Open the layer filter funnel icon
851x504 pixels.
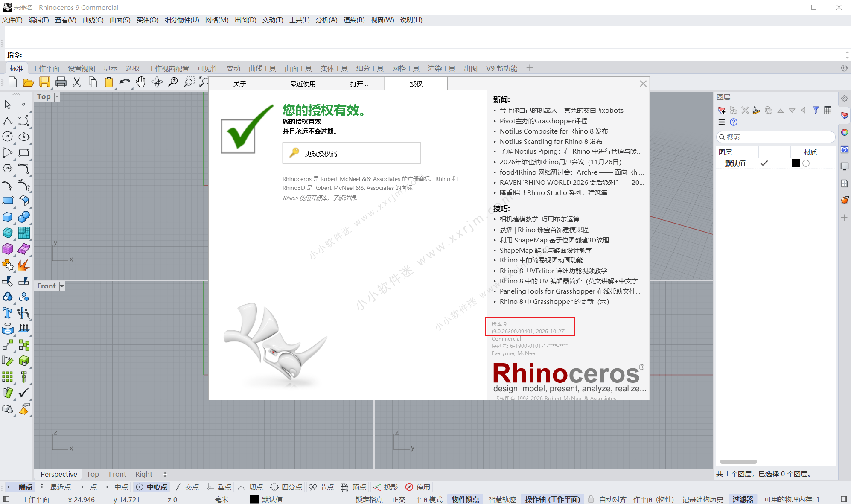[x=816, y=110]
